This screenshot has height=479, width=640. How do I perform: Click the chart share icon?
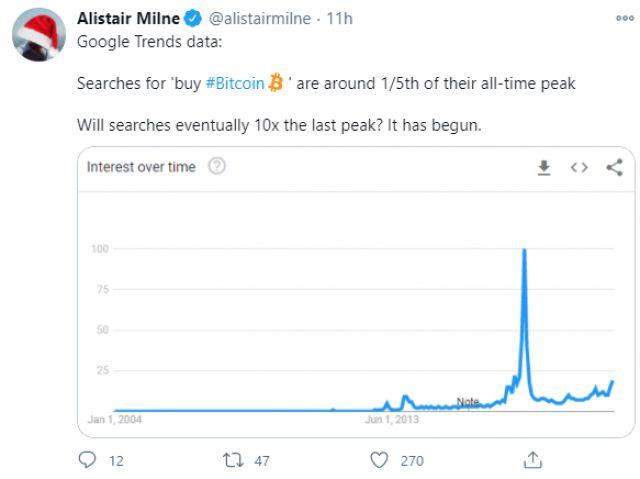pyautogui.click(x=615, y=167)
